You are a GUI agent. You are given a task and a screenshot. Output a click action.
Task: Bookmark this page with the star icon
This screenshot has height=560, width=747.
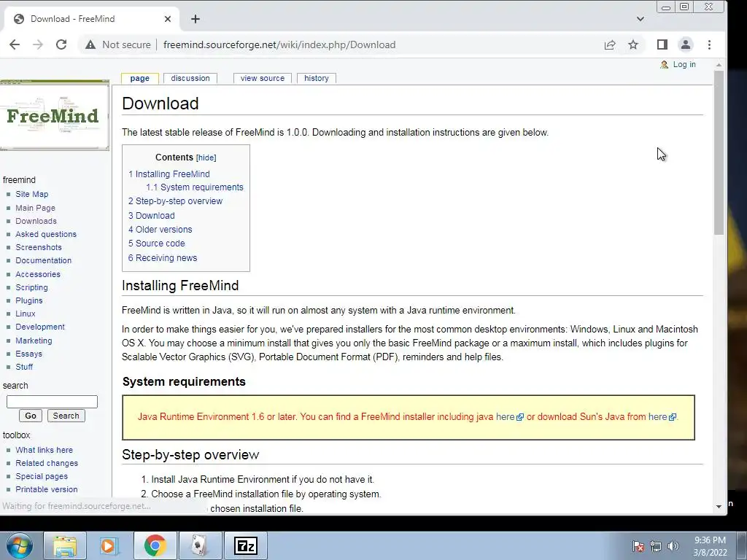633,44
